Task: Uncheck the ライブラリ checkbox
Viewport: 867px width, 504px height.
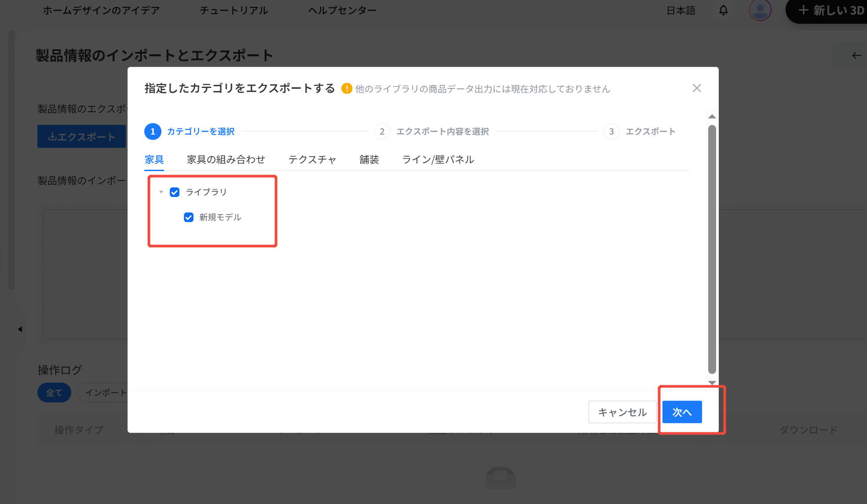Action: pos(175,192)
